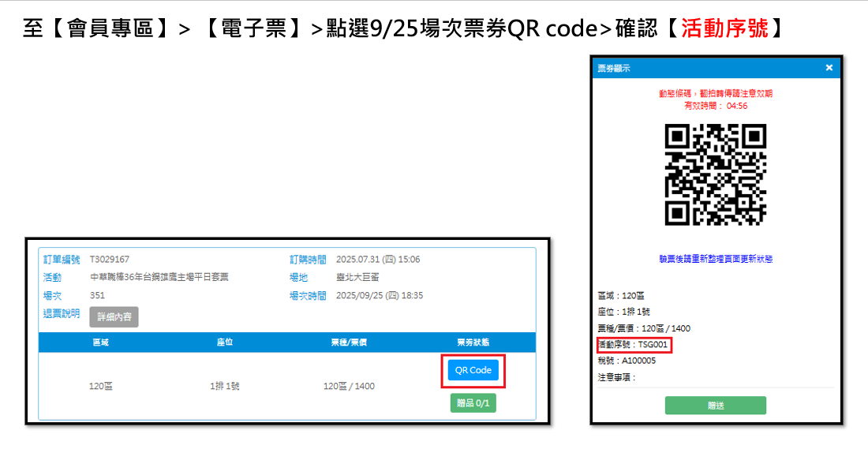The image size is (868, 468).
Task: Open the gray 詳細內容 refund details button
Action: tap(114, 316)
